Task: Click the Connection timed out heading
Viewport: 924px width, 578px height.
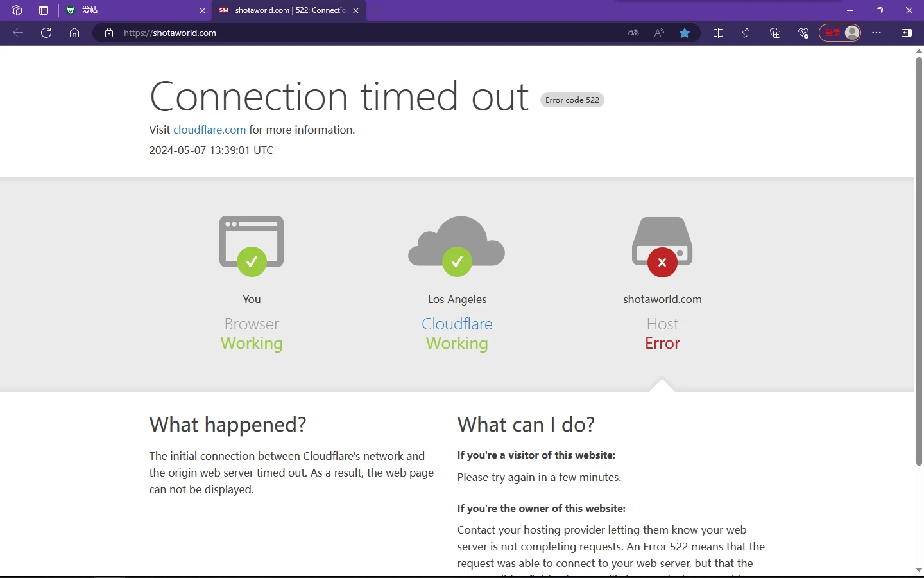Action: [339, 96]
